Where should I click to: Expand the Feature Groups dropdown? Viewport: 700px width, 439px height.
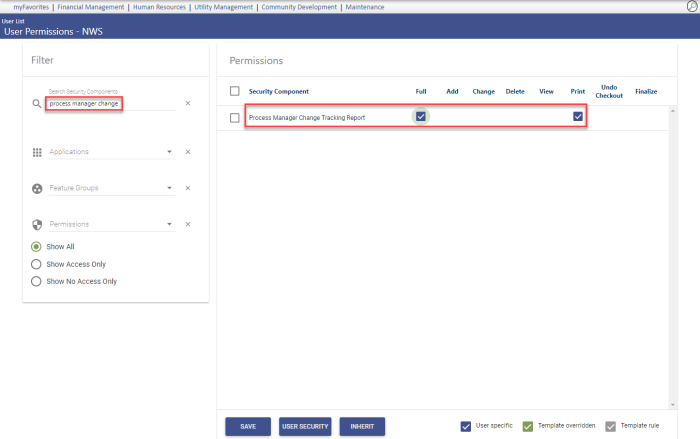click(169, 188)
